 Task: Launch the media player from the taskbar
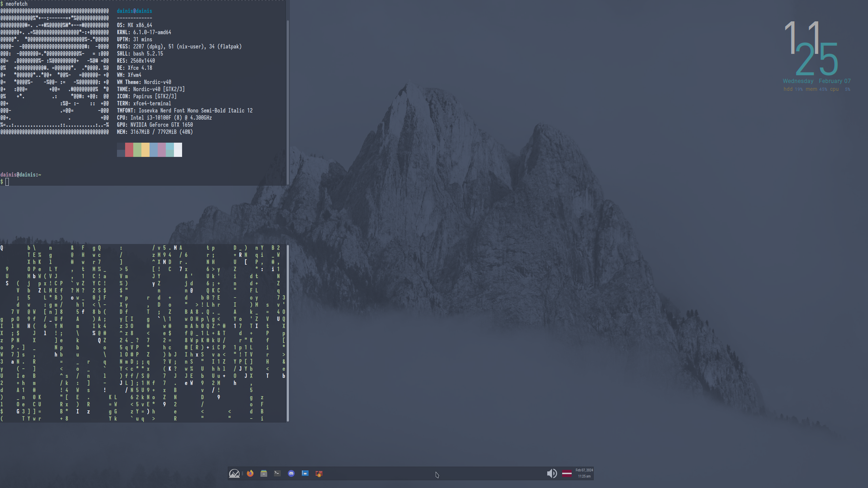tap(305, 473)
